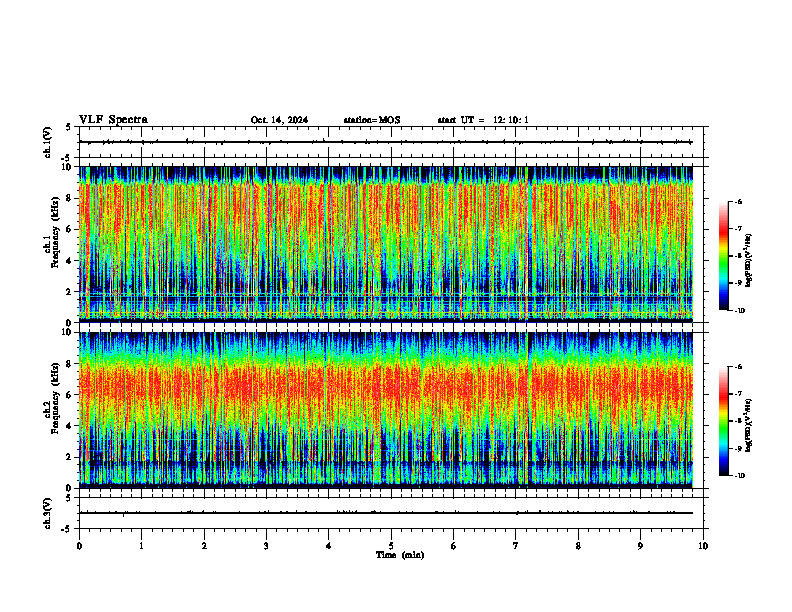Click the "station=MOS" header label
The height and width of the screenshot is (612, 792).
click(x=372, y=120)
